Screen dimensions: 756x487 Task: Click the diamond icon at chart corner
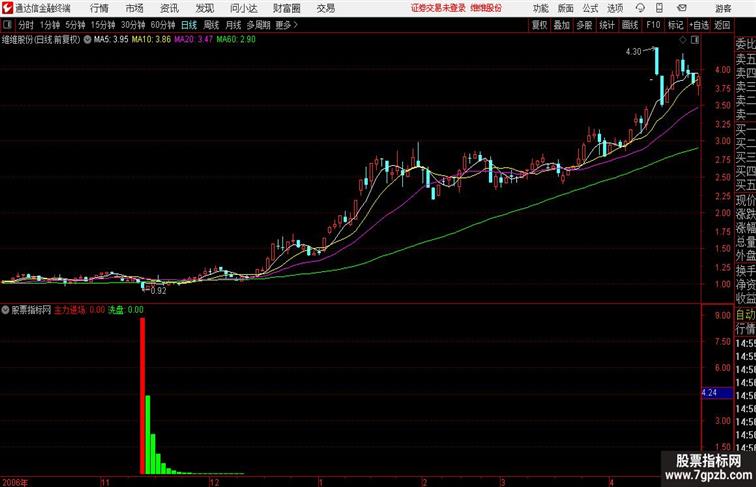click(x=683, y=40)
